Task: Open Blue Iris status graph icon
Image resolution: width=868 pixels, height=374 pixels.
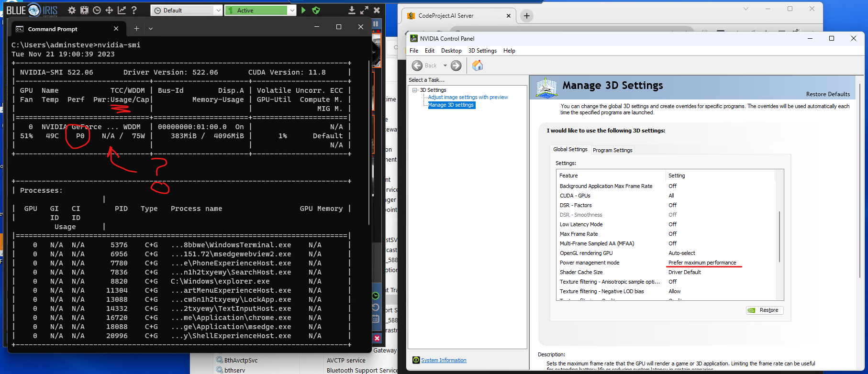Action: 122,10
